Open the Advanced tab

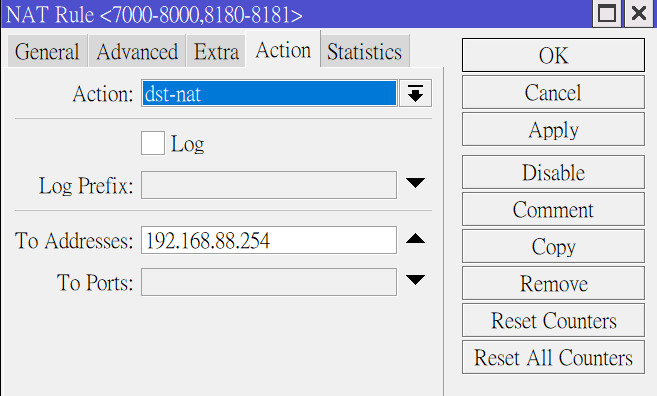tap(137, 51)
